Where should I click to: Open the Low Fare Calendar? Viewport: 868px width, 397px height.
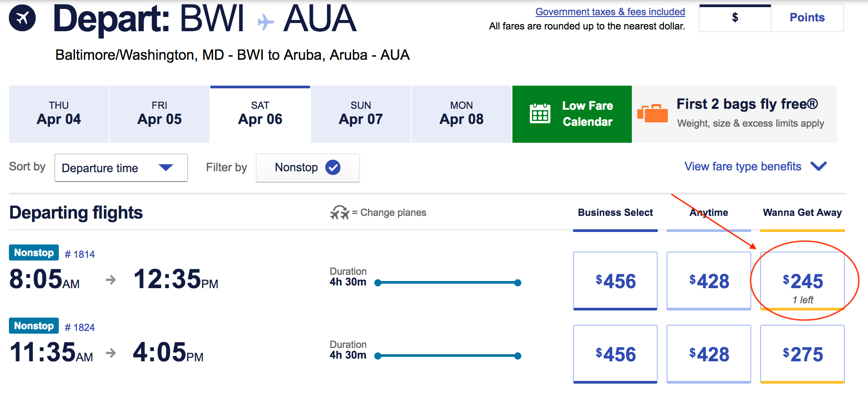572,114
